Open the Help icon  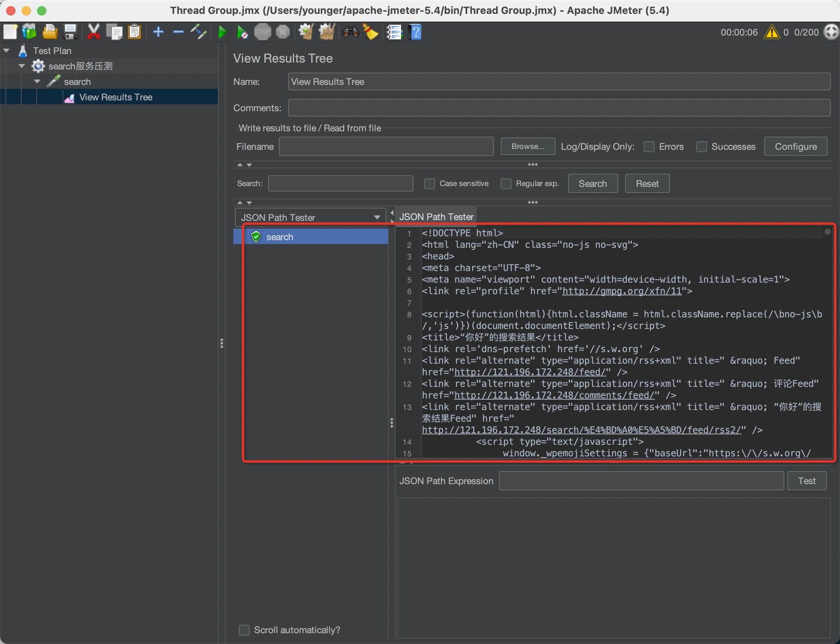tap(415, 32)
